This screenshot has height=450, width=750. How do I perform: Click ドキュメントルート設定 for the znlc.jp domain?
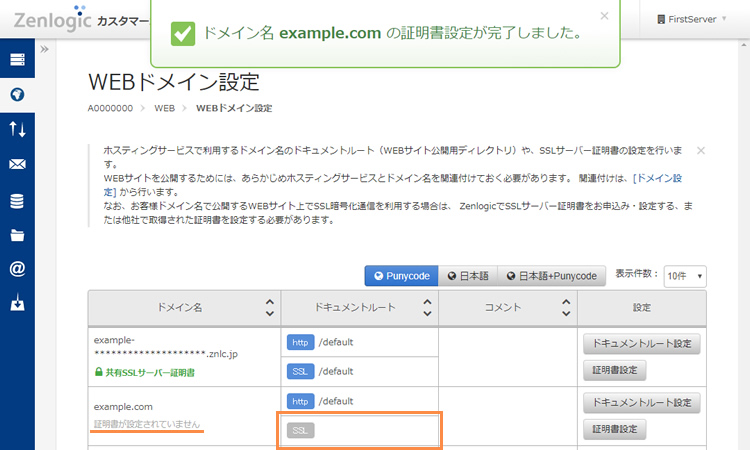(x=641, y=343)
